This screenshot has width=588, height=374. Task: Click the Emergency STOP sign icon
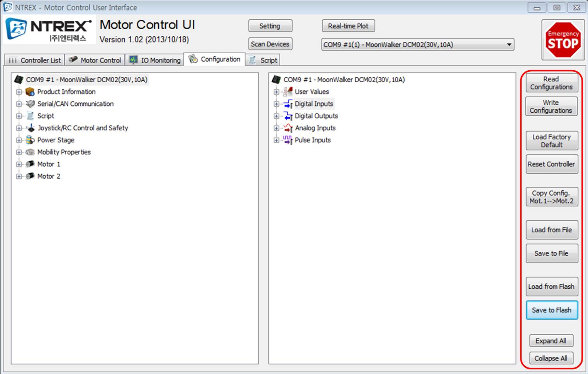pyautogui.click(x=563, y=40)
